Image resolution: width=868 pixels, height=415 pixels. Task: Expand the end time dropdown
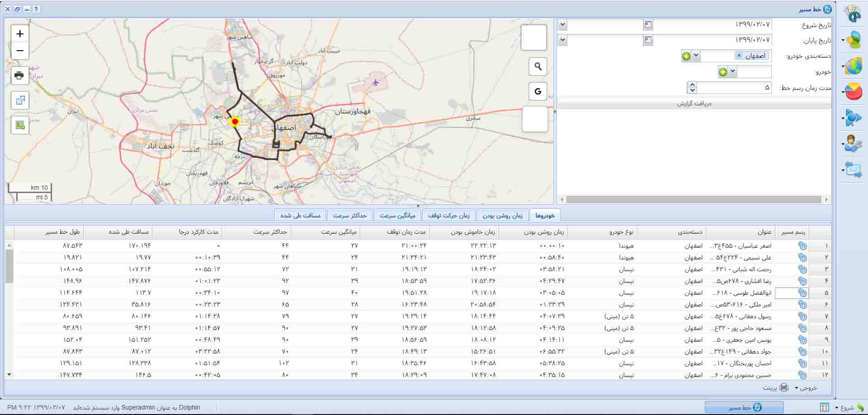click(562, 40)
